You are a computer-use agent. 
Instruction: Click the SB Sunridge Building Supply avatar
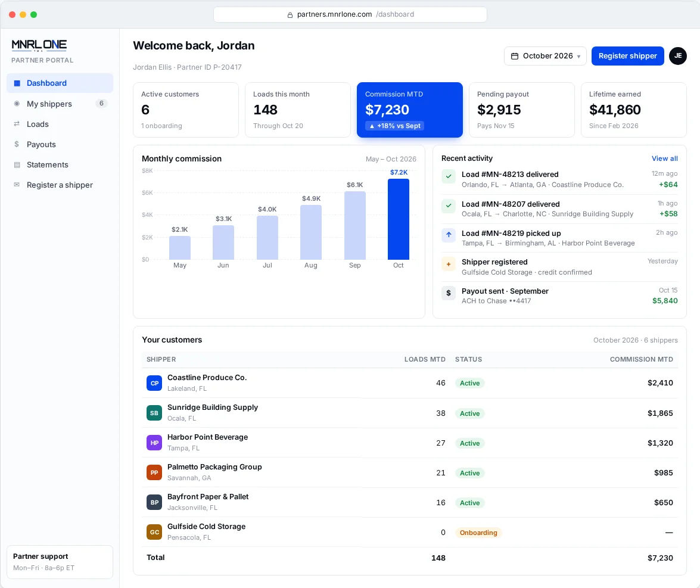coord(154,413)
